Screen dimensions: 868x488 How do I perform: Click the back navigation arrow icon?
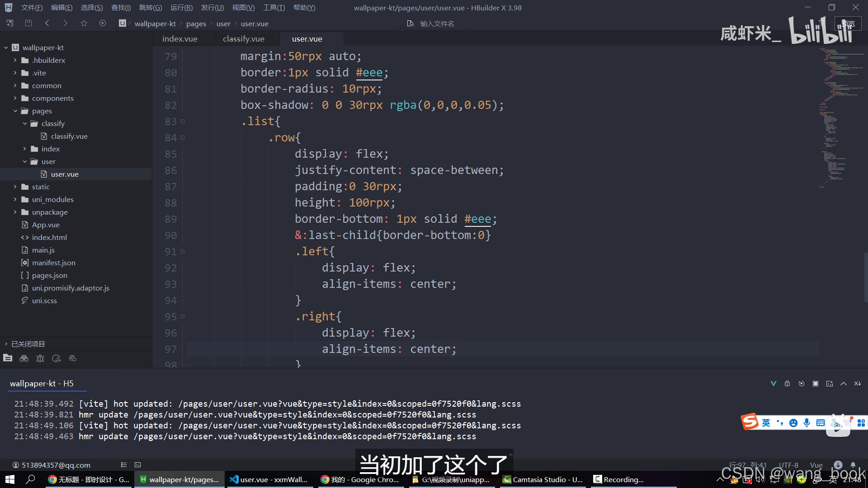pos(47,23)
